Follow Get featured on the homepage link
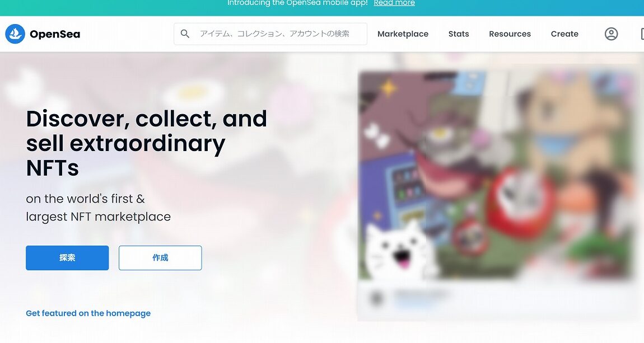This screenshot has width=644, height=343. (88, 313)
